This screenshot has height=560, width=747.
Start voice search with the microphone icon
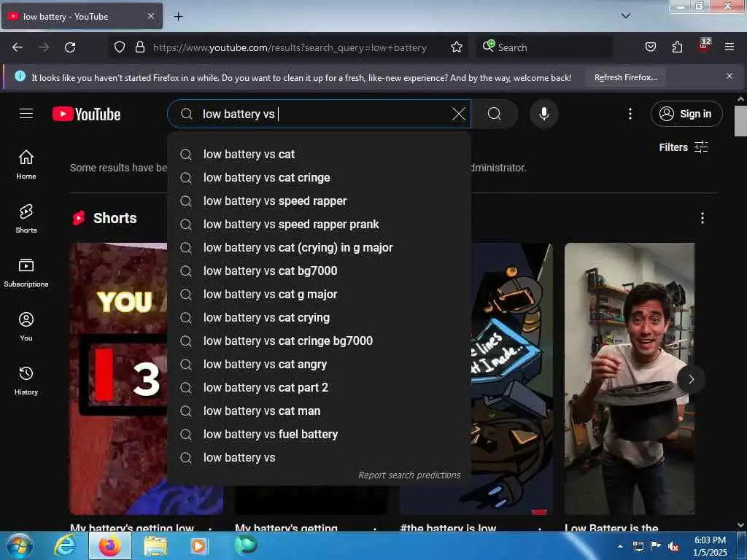point(543,114)
